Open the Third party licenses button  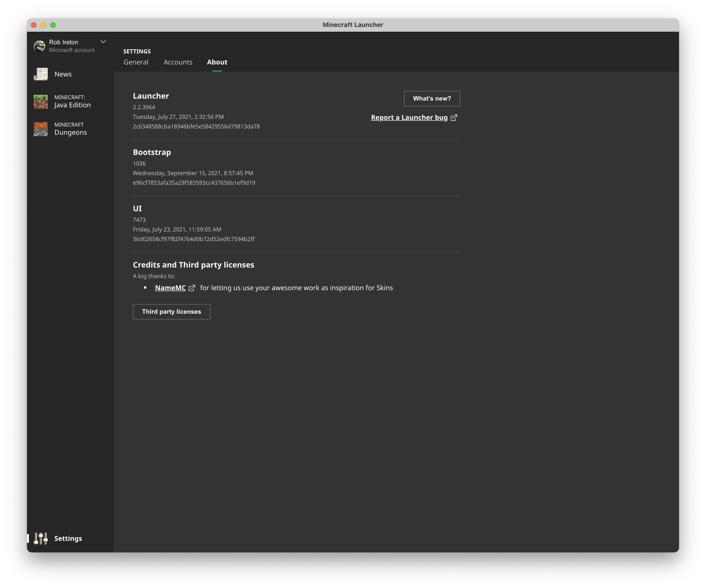coord(171,312)
